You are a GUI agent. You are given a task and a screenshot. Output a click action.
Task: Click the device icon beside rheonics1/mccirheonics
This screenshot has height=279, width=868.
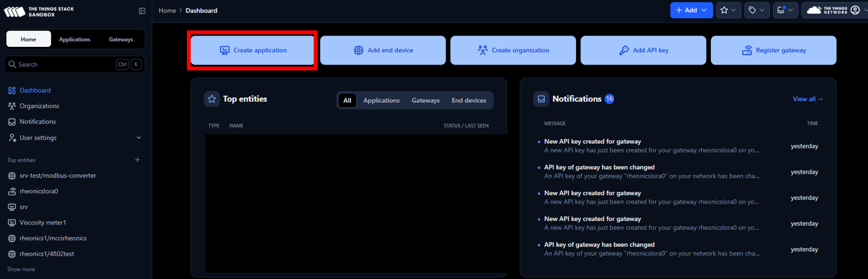point(11,238)
